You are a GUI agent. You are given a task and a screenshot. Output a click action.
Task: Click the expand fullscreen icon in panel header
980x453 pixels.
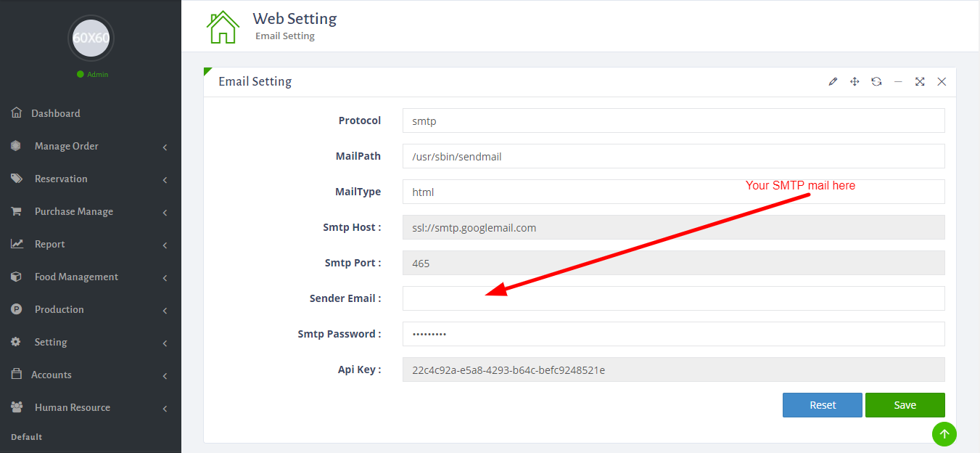point(920,82)
